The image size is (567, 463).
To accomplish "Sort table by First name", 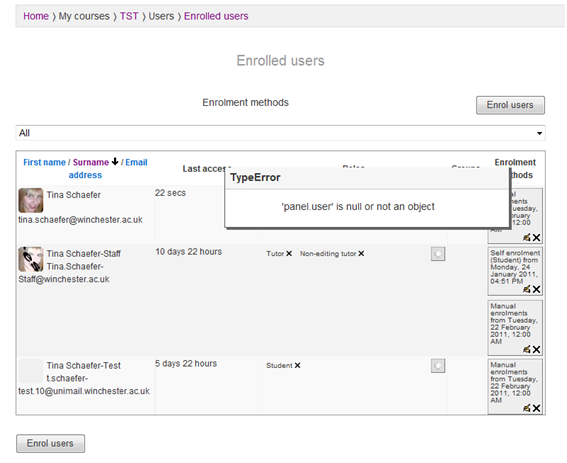I will pyautogui.click(x=44, y=162).
